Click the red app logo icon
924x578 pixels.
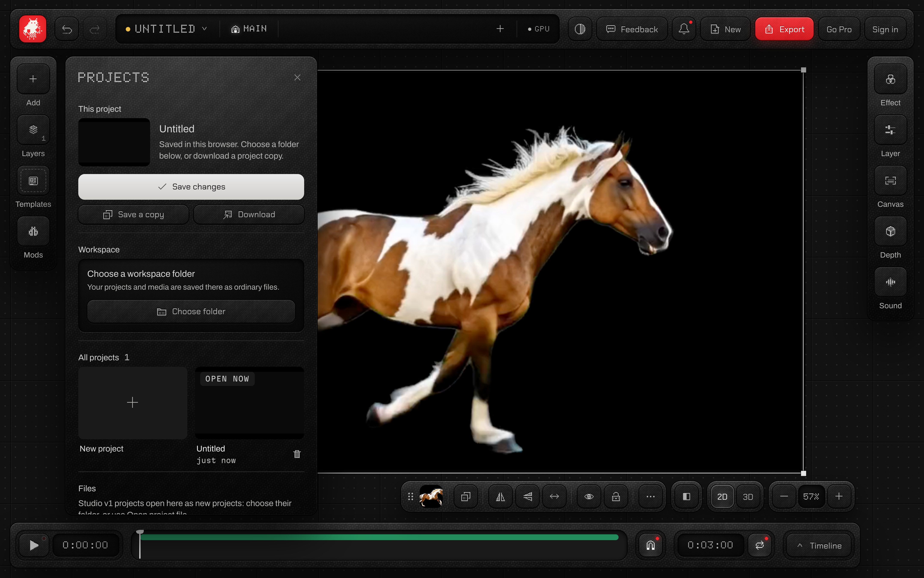pos(33,29)
